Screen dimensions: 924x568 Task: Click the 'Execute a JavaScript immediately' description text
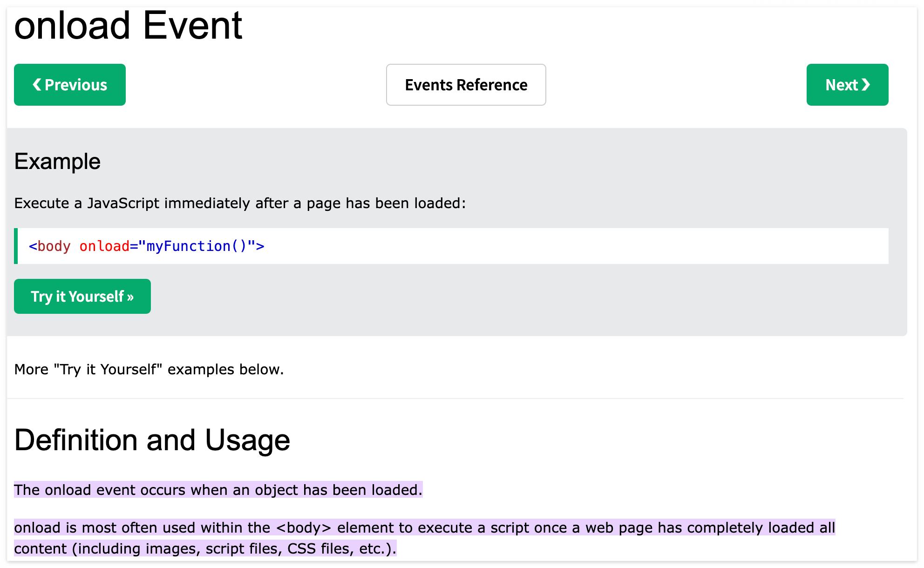point(239,203)
